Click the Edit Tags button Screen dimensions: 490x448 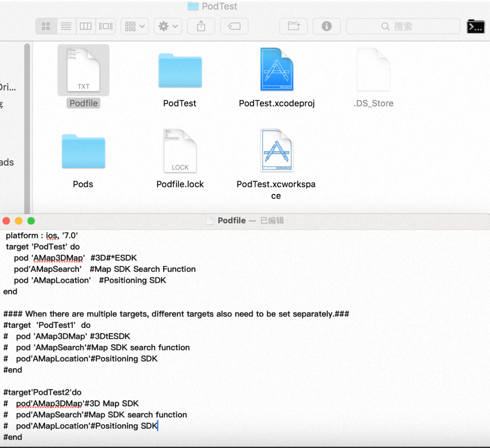point(234,26)
